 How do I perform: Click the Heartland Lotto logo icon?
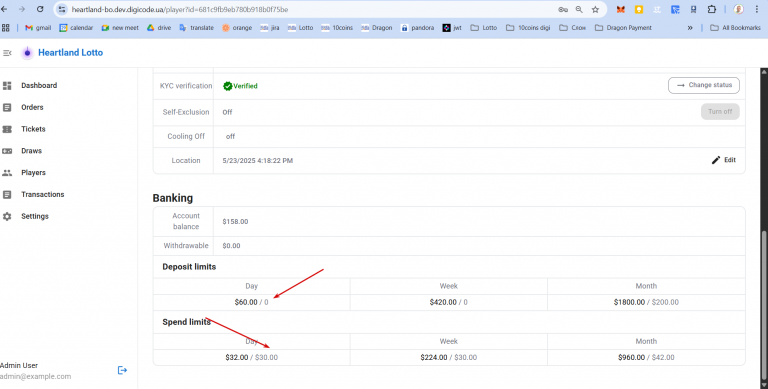pos(27,53)
